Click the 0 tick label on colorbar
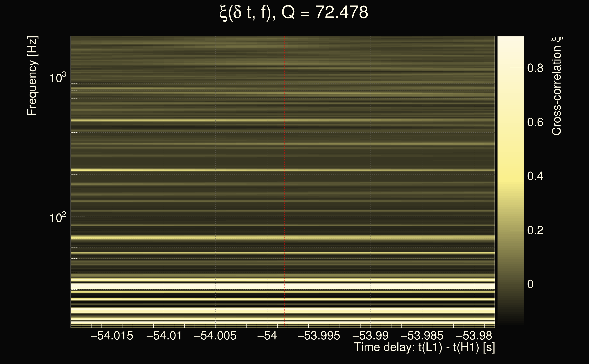 (x=530, y=284)
